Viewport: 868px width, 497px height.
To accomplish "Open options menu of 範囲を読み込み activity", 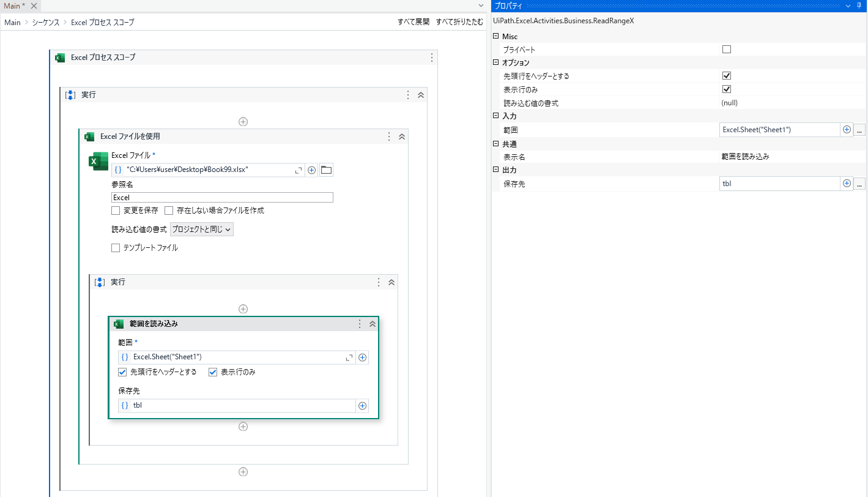I will point(360,324).
